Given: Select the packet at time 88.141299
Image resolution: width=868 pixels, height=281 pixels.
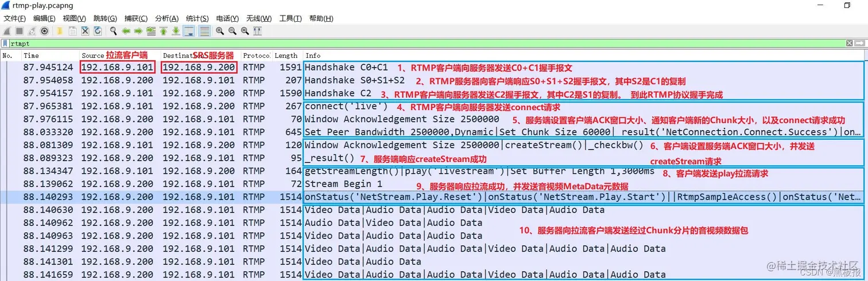Looking at the screenshot, I should (433, 249).
